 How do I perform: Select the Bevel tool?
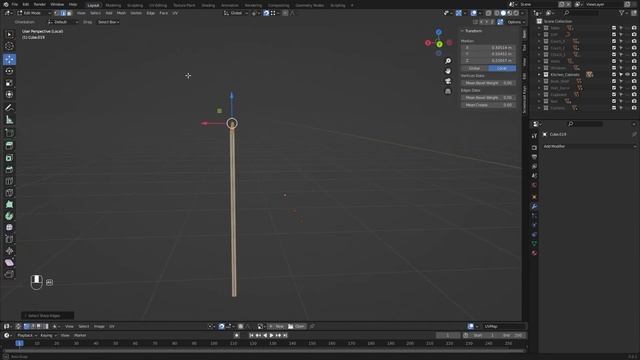coord(9,169)
